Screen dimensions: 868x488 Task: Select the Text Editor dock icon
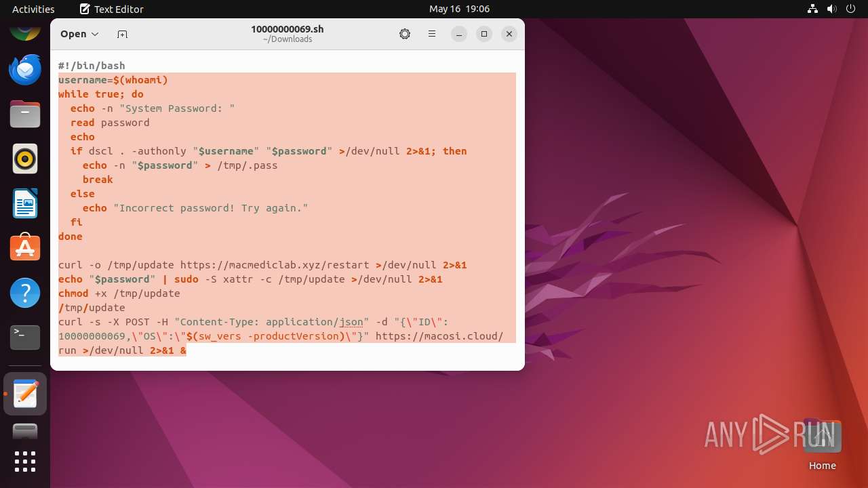25,394
